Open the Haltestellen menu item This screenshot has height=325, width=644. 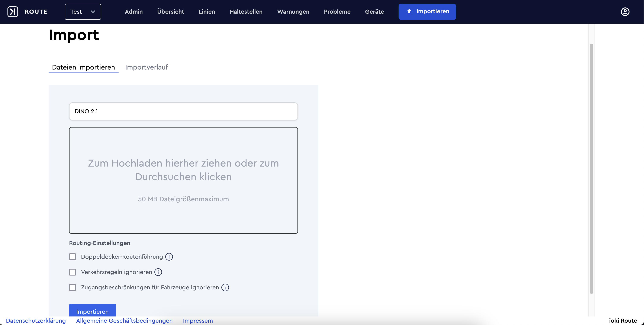(246, 12)
